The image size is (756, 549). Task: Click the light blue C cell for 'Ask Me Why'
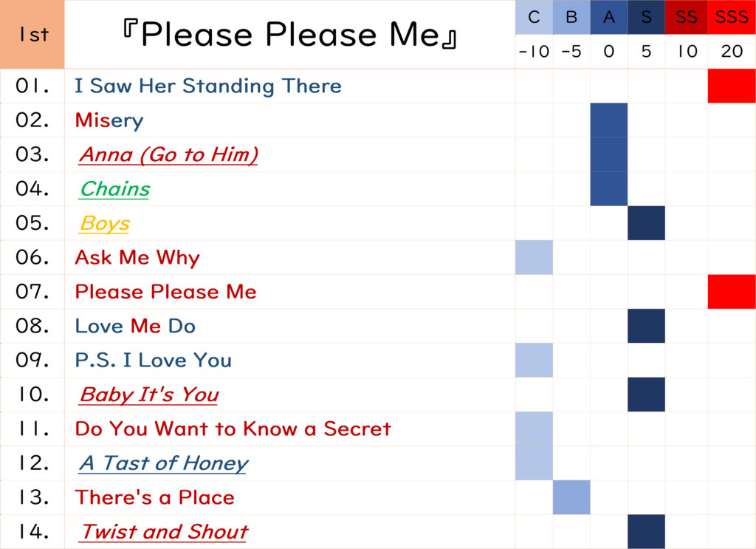coord(534,257)
